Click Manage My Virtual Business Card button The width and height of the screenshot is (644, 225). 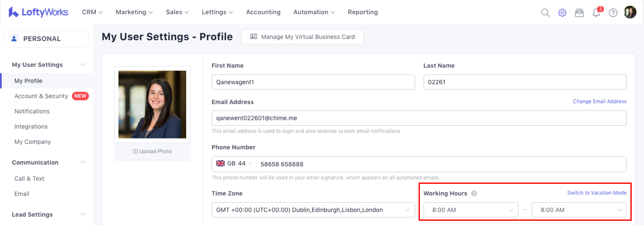point(302,37)
